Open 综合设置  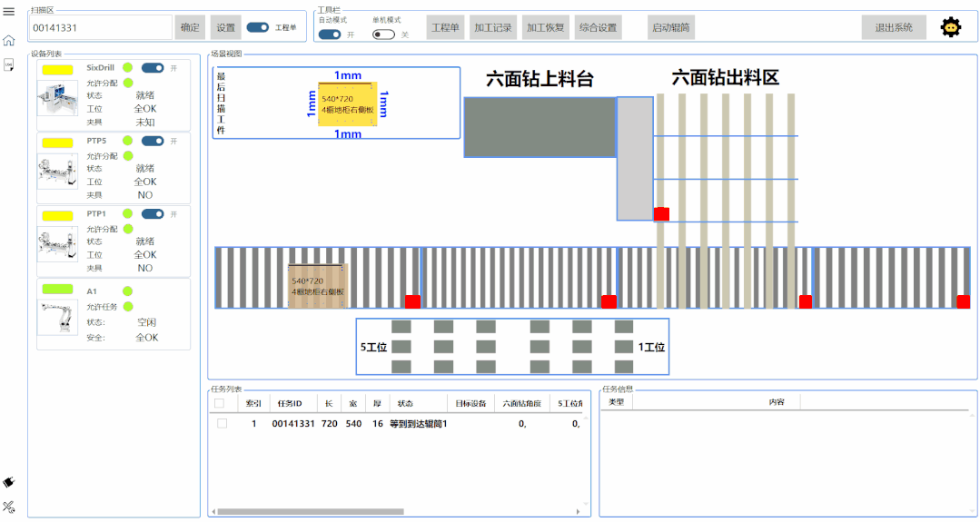599,27
